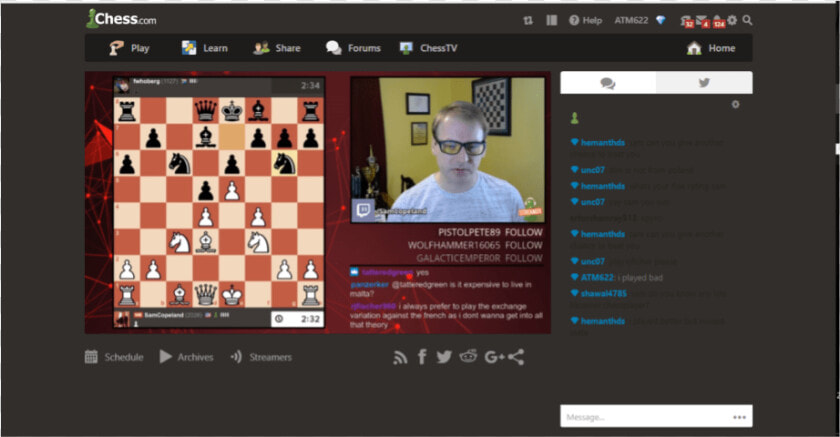Screen dimensions: 840x437
Task: Click the top player avatar above the board
Action: click(x=122, y=86)
